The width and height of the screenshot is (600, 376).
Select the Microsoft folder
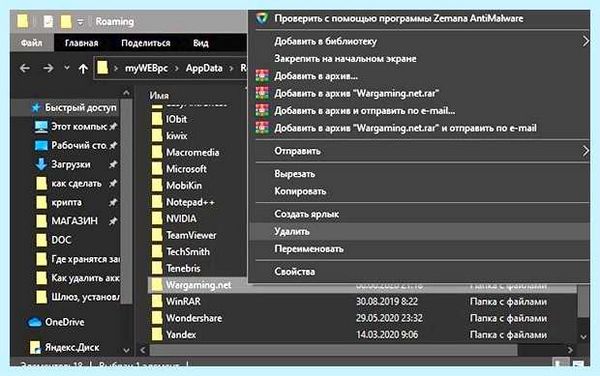[x=186, y=169]
